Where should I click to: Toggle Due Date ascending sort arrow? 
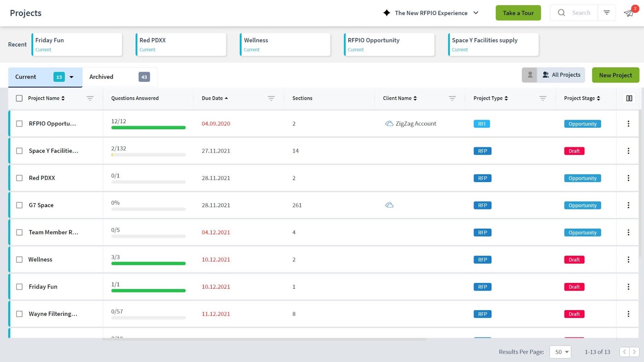point(226,98)
